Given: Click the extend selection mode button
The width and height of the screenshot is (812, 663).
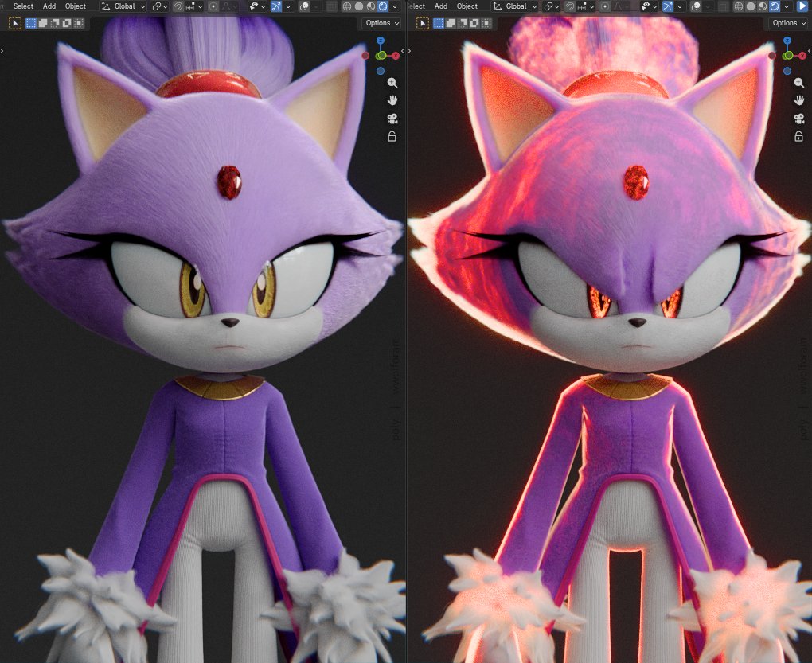Looking at the screenshot, I should point(41,23).
